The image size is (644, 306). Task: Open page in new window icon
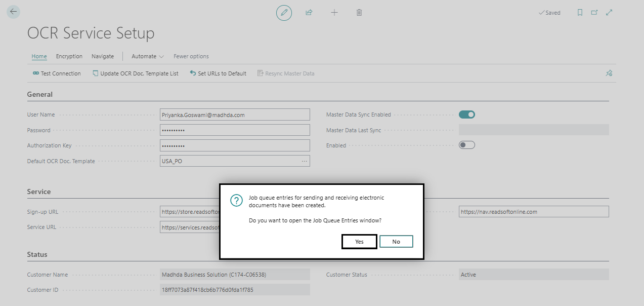[x=594, y=13]
